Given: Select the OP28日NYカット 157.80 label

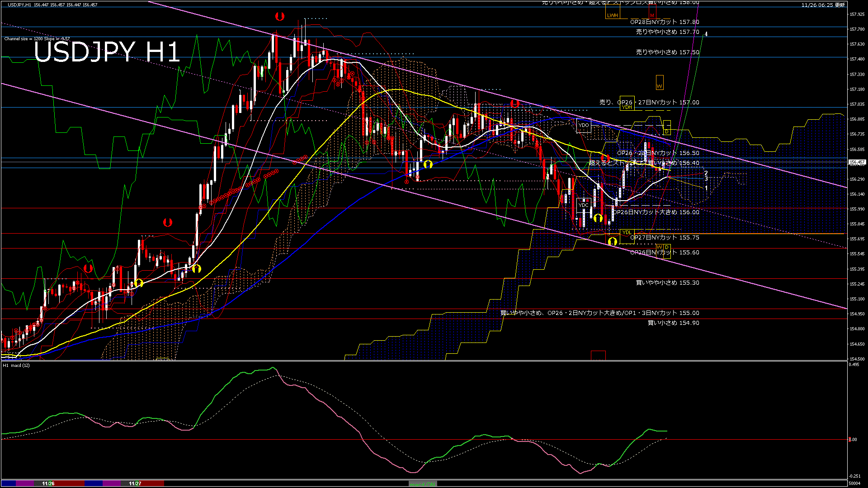Looking at the screenshot, I should tap(665, 22).
